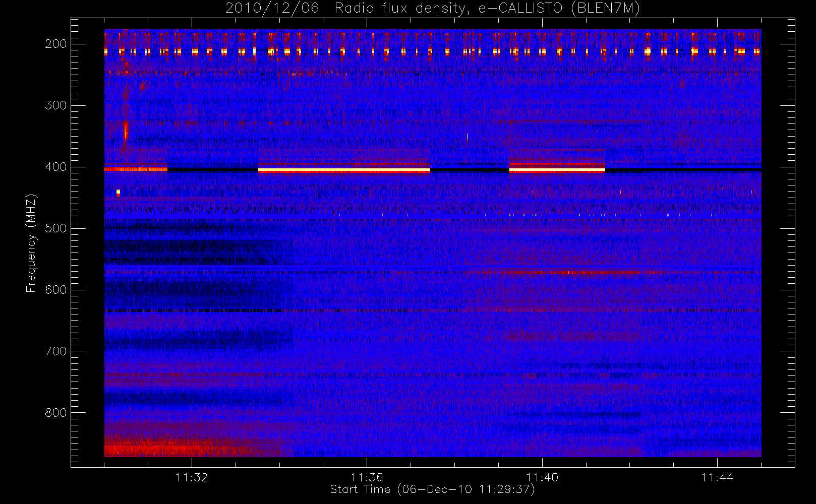Select the 200 frequency tick label
This screenshot has height=504, width=816.
pyautogui.click(x=56, y=44)
